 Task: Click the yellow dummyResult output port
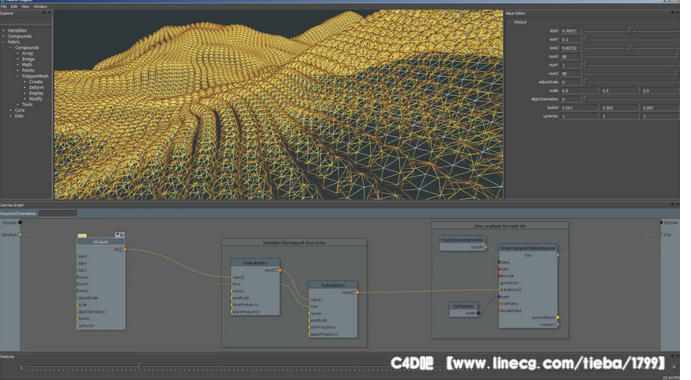(558, 317)
